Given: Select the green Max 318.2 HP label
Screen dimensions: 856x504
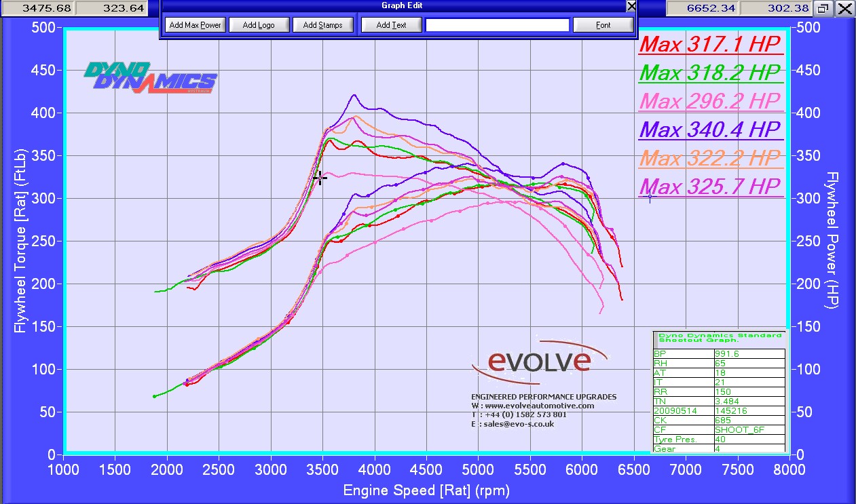Looking at the screenshot, I should [x=710, y=73].
